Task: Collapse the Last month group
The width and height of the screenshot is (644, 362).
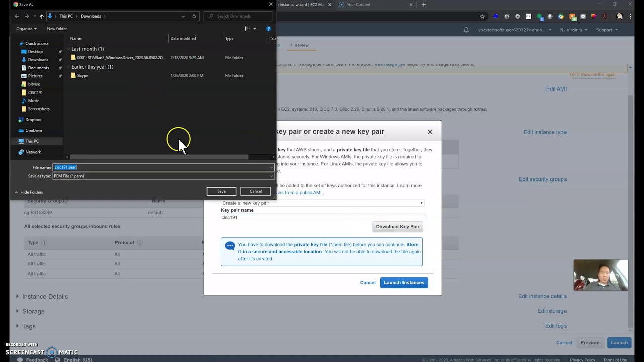Action: coord(68,49)
